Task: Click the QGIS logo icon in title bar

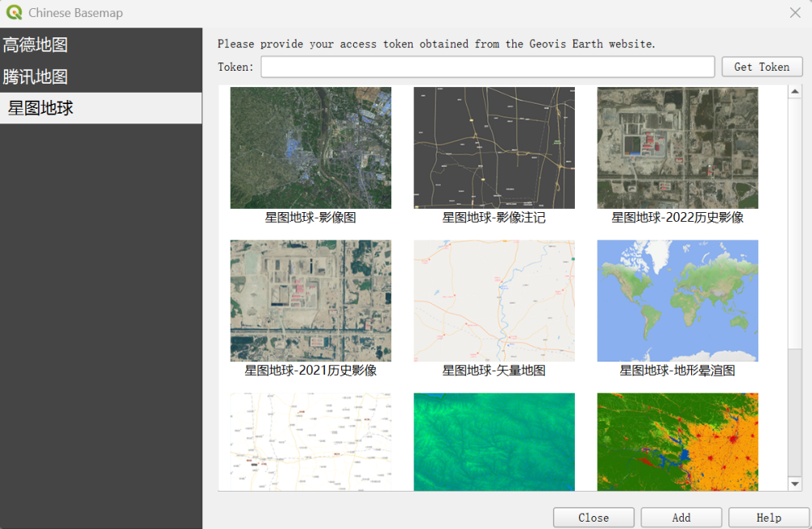Action: tap(14, 12)
